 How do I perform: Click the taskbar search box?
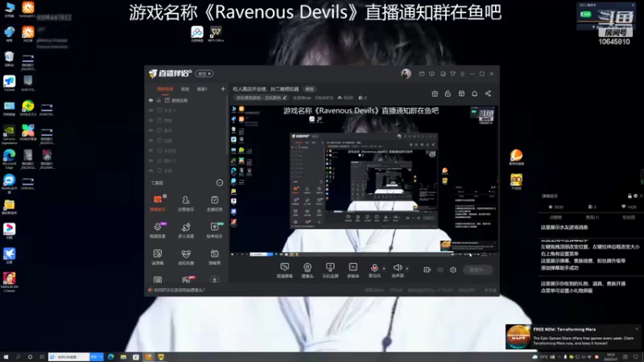point(68,357)
